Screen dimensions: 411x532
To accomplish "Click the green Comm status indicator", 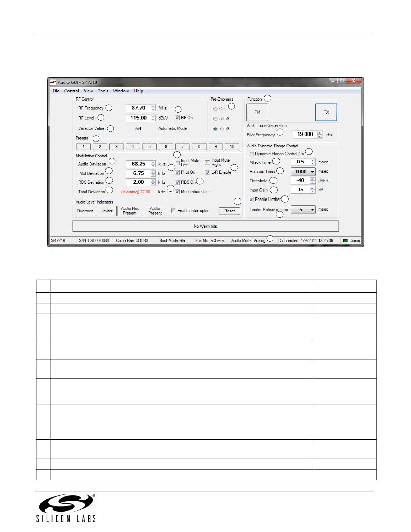I will [x=345, y=240].
